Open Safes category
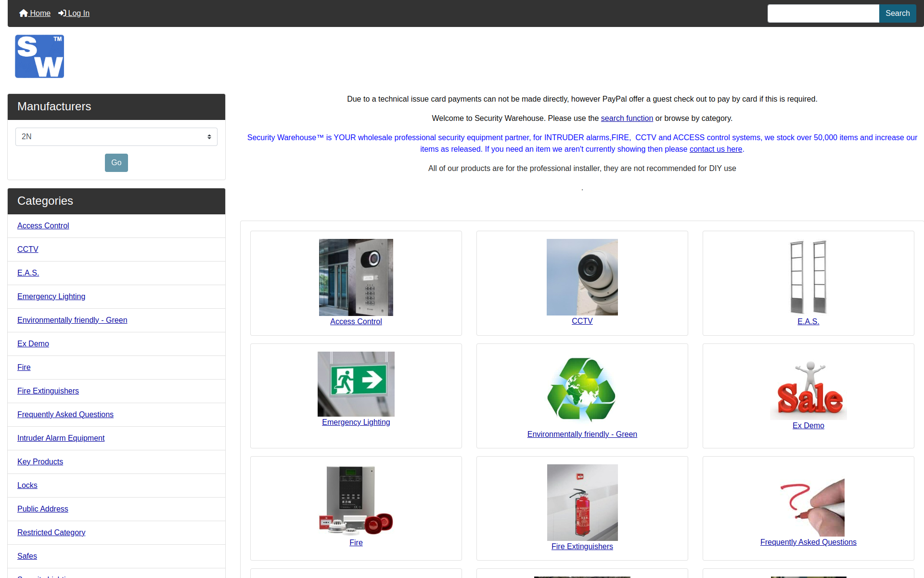This screenshot has width=924, height=578. (27, 556)
